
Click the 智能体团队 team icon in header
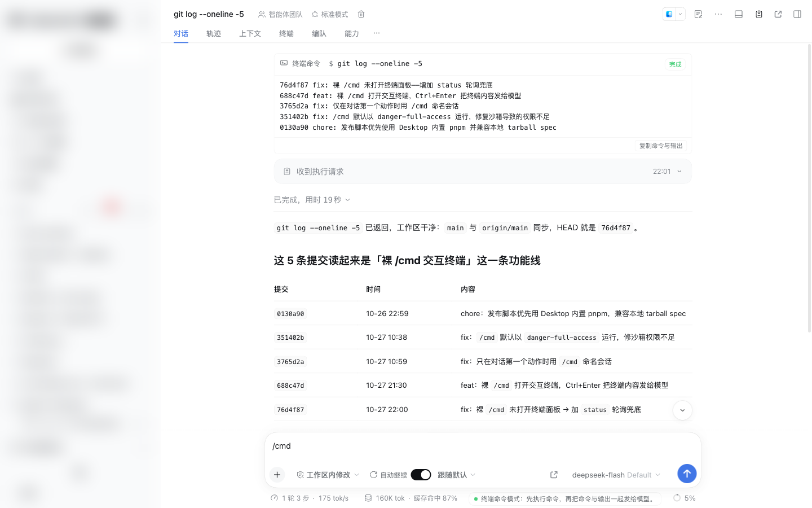[x=280, y=14]
